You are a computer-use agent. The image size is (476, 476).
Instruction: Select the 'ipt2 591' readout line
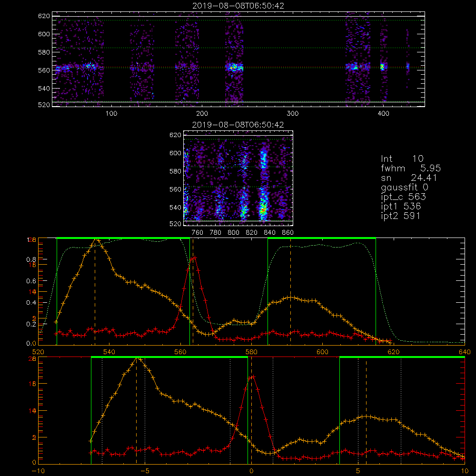pyautogui.click(x=400, y=216)
